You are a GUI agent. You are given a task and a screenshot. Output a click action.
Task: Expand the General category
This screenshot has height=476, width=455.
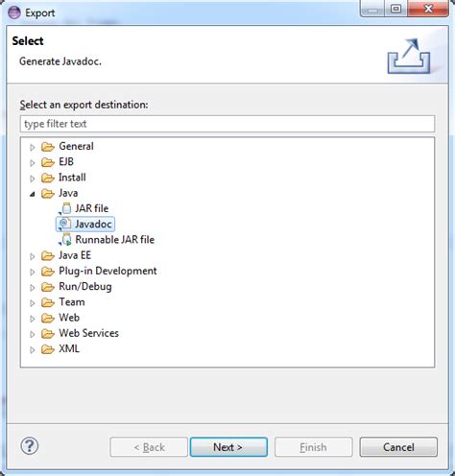[33, 147]
